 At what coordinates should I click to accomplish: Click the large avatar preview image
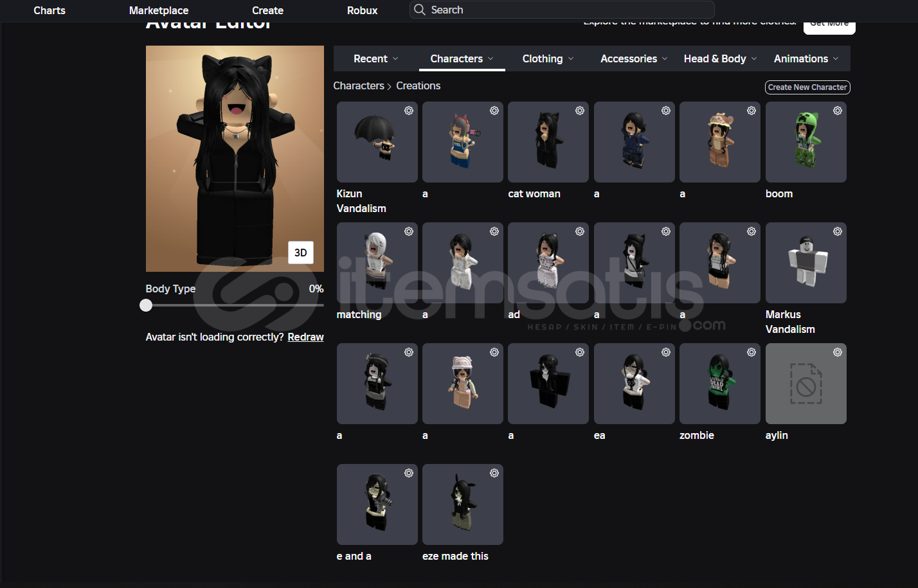(x=235, y=159)
